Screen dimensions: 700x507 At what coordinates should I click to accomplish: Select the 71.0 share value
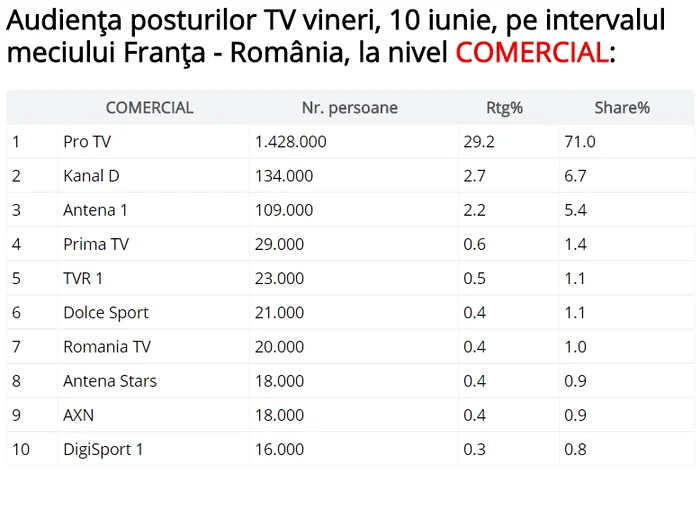click(x=579, y=142)
